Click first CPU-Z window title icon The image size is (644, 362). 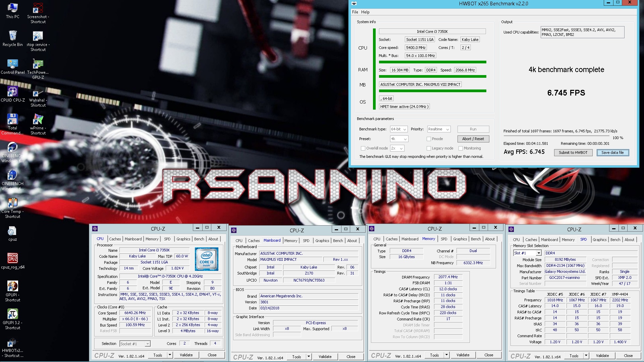point(95,228)
